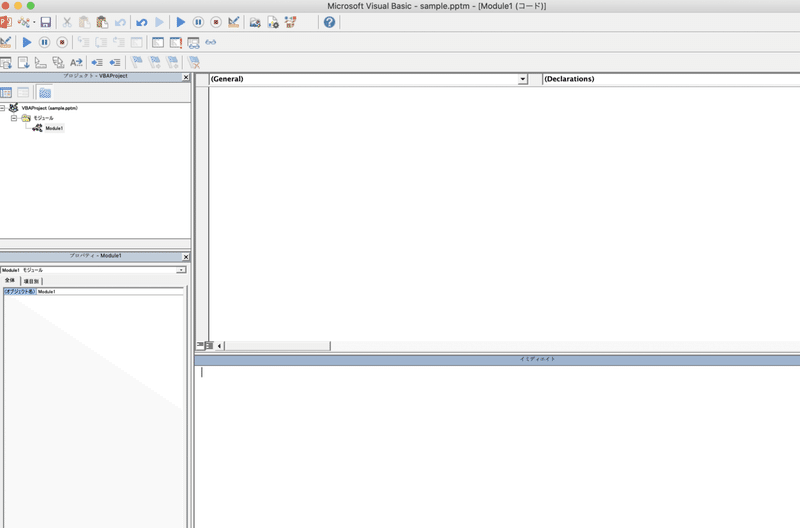The width and height of the screenshot is (800, 528).
Task: Open Visual Basic Help question mark
Action: [x=330, y=22]
